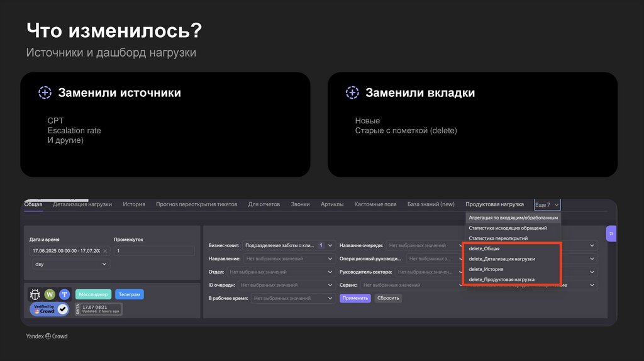Click the CPT text line

[55, 121]
